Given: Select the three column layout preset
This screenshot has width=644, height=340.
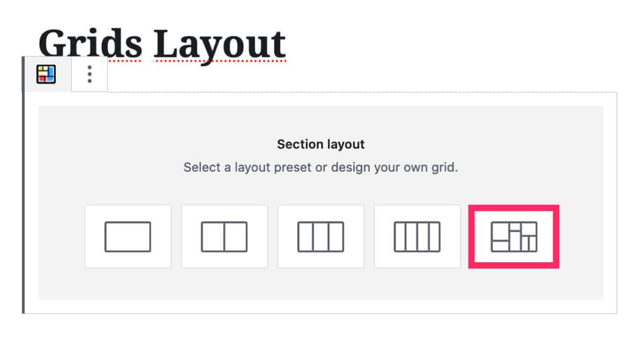Looking at the screenshot, I should click(x=321, y=236).
